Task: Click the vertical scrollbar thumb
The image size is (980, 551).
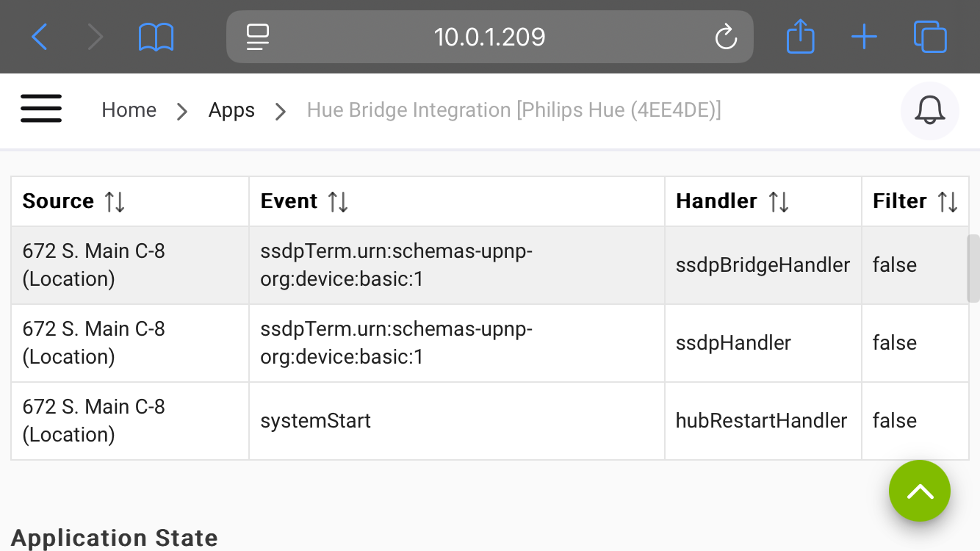Action: click(973, 268)
